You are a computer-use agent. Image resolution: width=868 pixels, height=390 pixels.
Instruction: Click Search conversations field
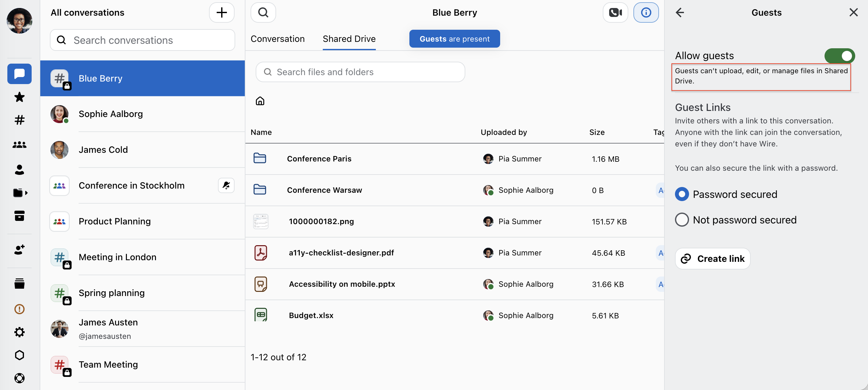click(x=142, y=40)
